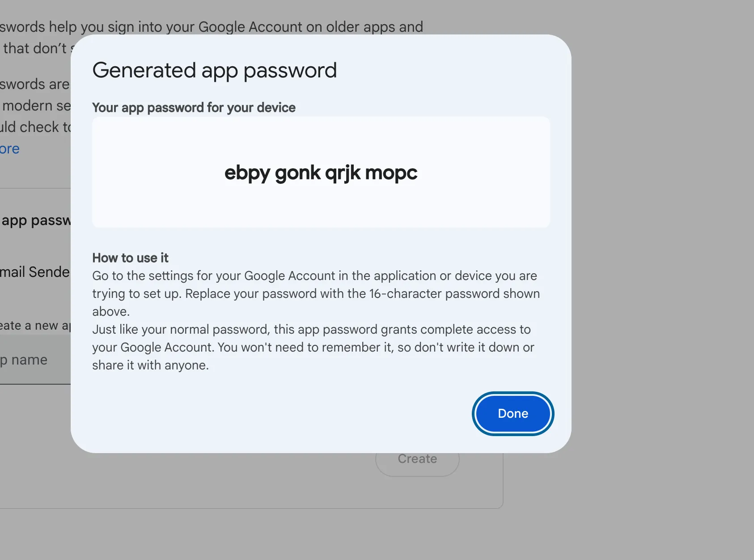This screenshot has height=560, width=754.
Task: Click the 'mopc' password segment
Action: pos(391,173)
